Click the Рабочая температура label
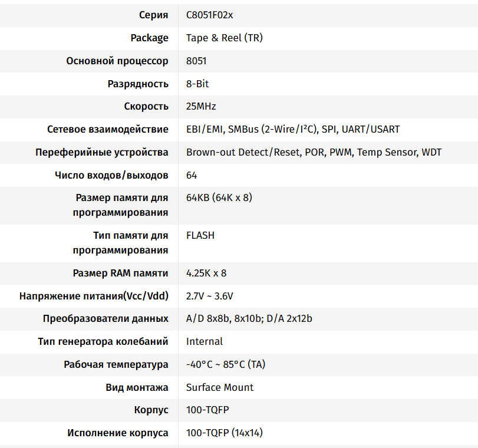 (116, 365)
